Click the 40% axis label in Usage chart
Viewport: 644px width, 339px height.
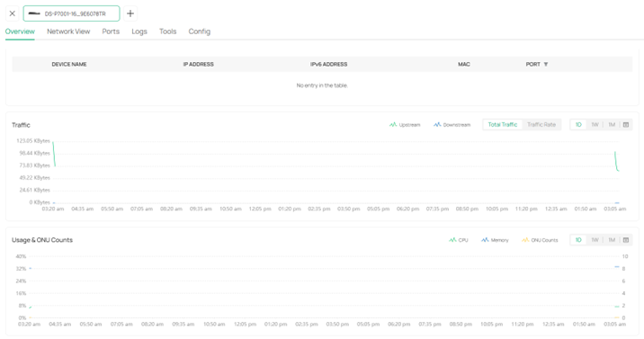tap(21, 256)
